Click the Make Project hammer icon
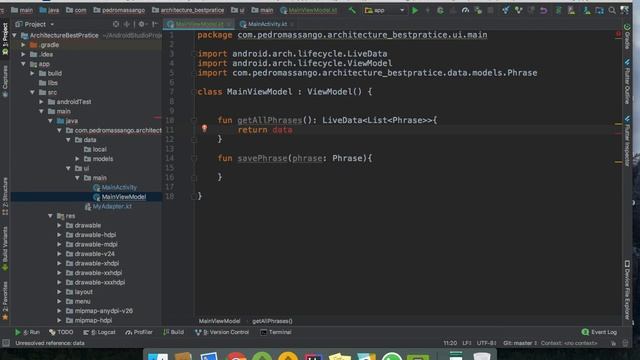Image resolution: width=640 pixels, height=360 pixels. [x=352, y=10]
